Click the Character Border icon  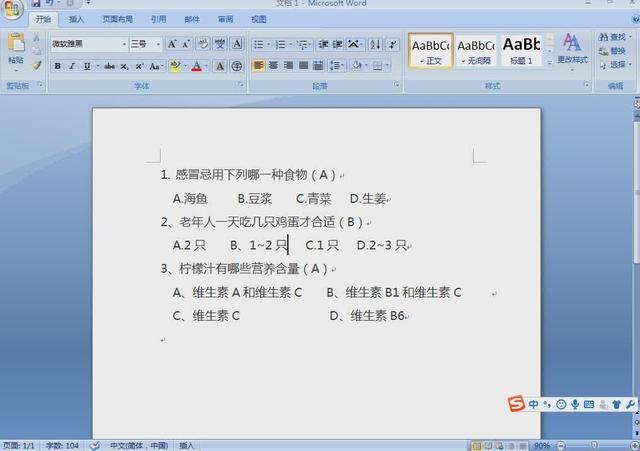pyautogui.click(x=237, y=44)
